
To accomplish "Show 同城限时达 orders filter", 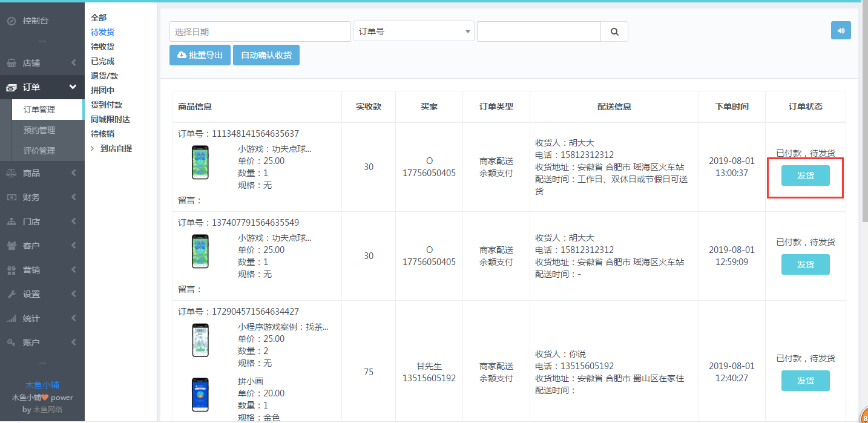I will [x=110, y=119].
